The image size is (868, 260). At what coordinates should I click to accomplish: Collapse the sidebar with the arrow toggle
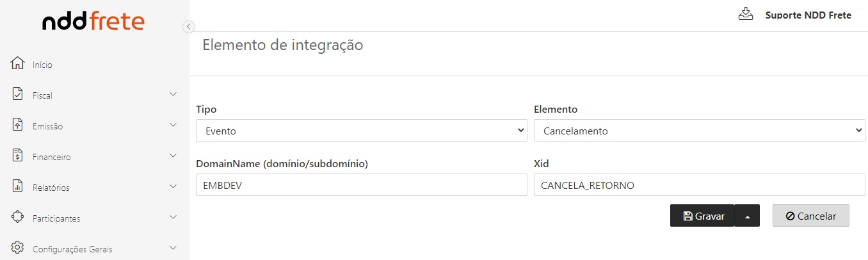tap(188, 26)
